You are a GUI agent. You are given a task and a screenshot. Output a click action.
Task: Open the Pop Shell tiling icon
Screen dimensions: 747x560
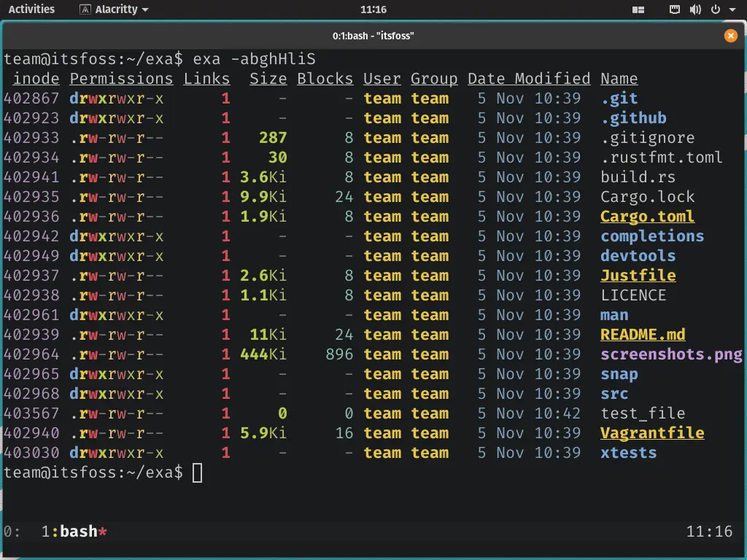tap(638, 9)
